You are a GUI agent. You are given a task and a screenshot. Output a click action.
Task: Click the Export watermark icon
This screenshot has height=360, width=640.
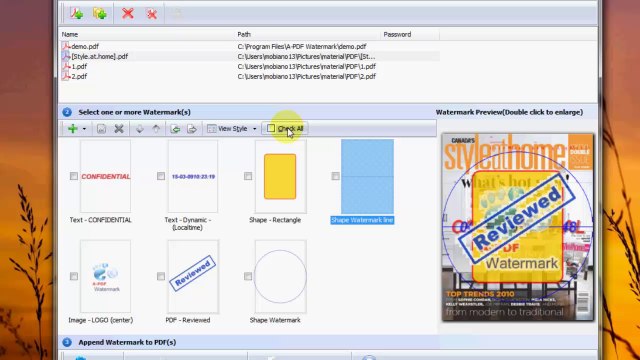[192, 129]
